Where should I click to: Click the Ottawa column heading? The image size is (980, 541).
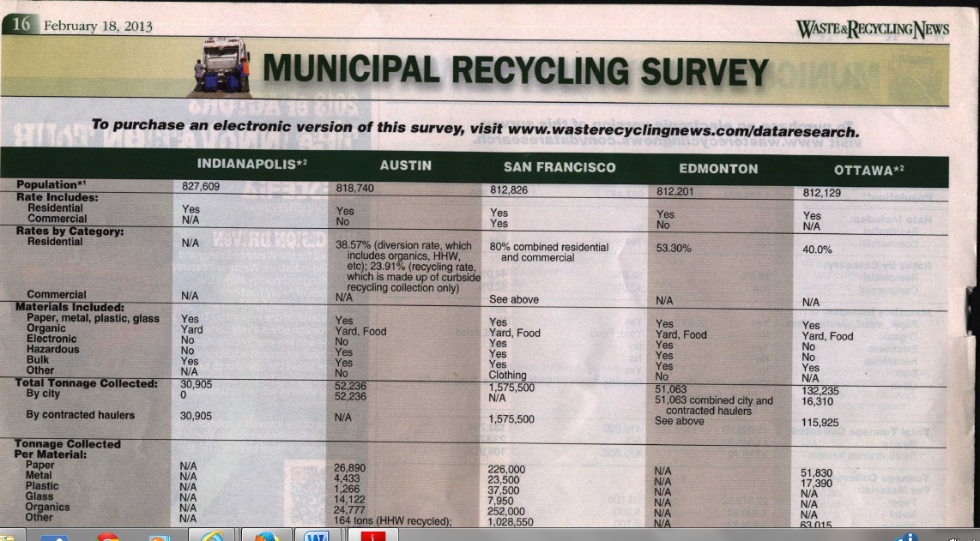tap(869, 170)
